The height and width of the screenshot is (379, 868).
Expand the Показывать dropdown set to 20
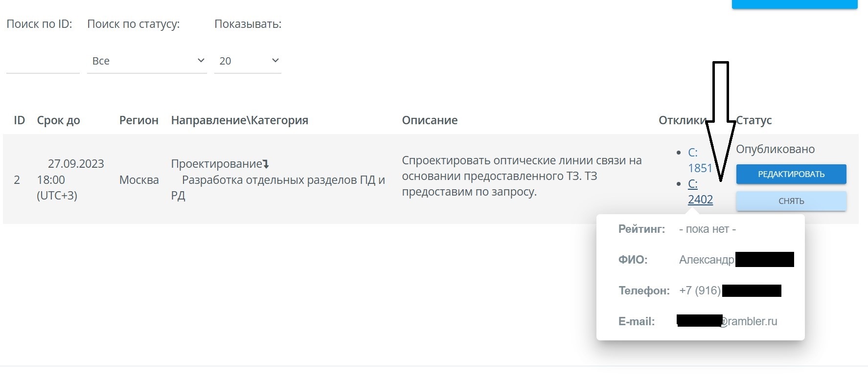tap(248, 61)
